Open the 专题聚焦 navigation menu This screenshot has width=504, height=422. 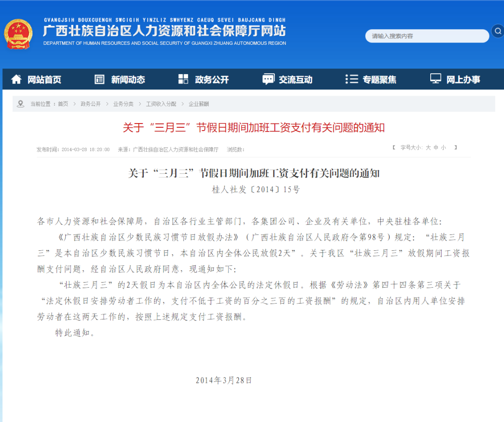point(379,79)
